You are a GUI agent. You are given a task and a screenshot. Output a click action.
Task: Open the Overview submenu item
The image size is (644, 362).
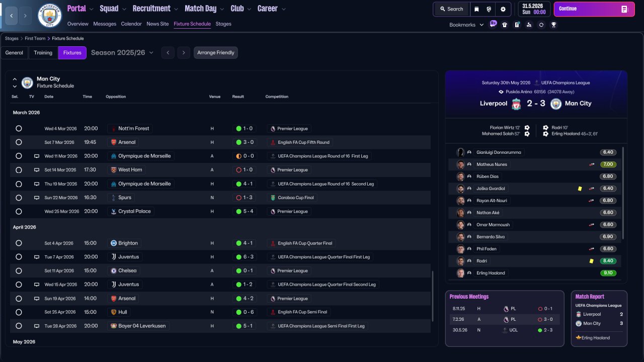[x=77, y=24]
